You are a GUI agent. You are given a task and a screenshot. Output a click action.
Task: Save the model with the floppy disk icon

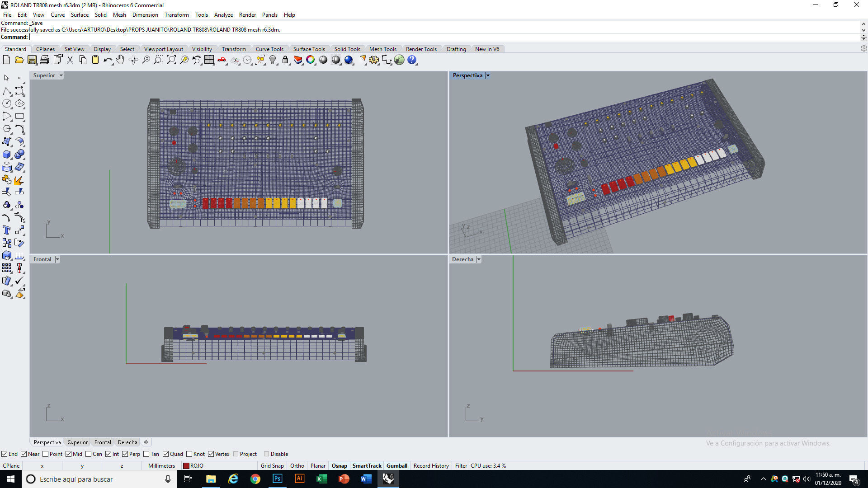(x=32, y=60)
